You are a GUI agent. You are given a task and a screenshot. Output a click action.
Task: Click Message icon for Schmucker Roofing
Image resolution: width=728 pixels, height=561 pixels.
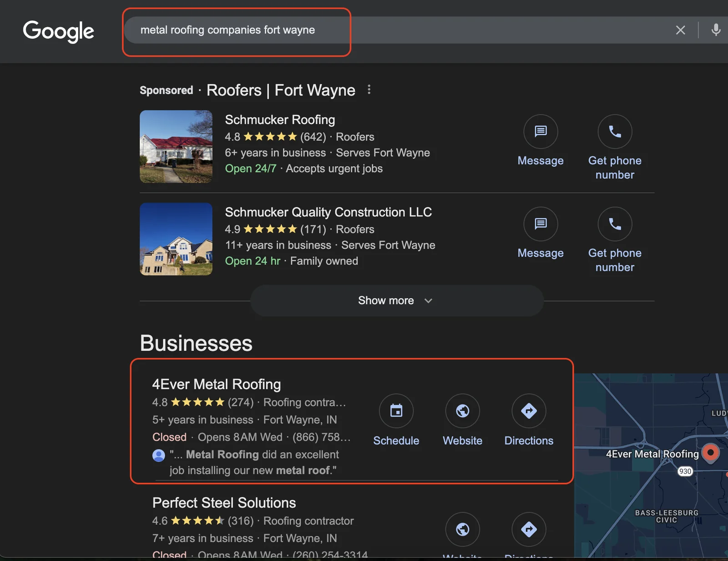click(x=541, y=132)
